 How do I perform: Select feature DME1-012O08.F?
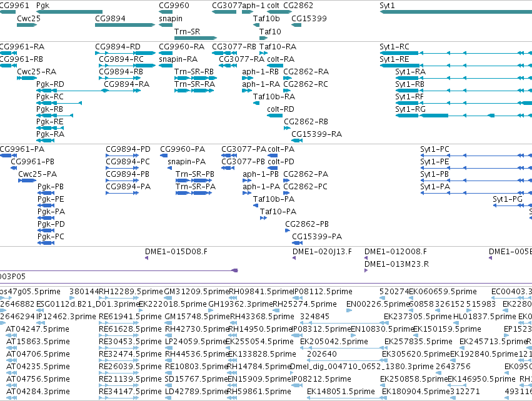366,258
